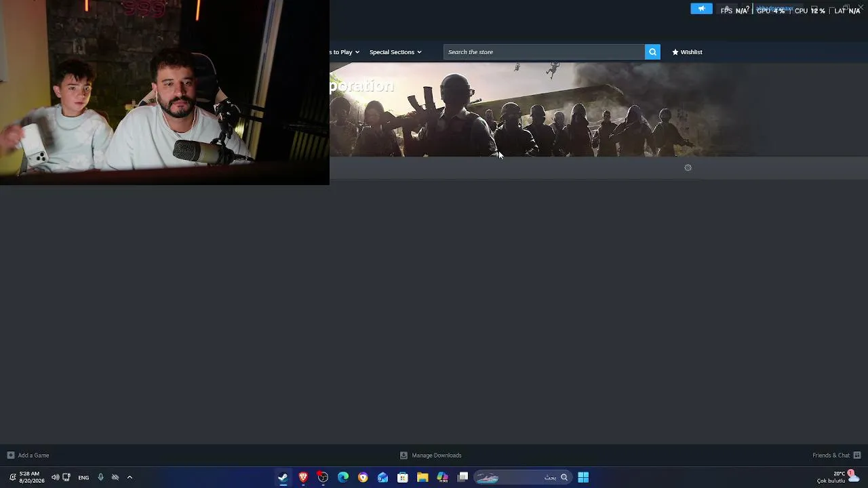Viewport: 868px width, 488px height.
Task: Expand the Special Sections dropdown
Action: tap(395, 52)
